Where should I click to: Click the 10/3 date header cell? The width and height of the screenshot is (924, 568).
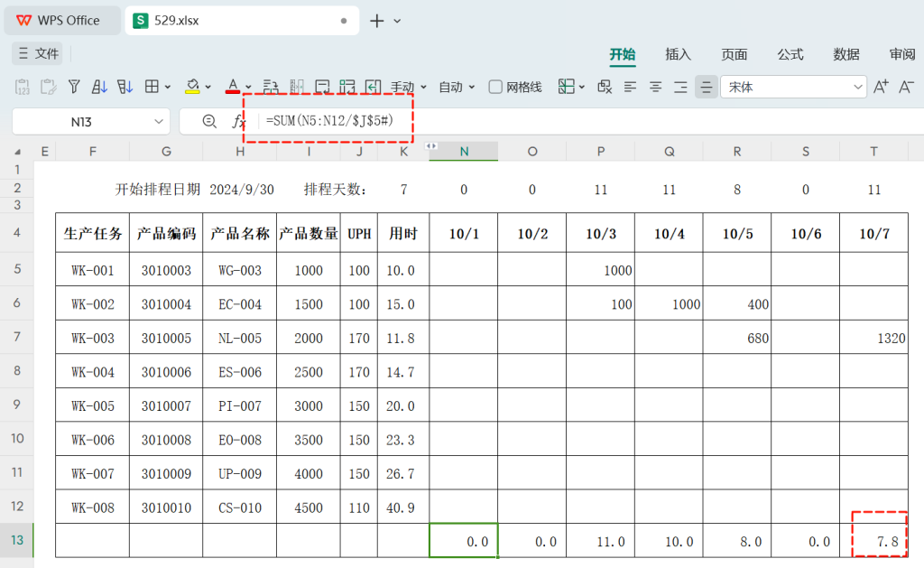click(x=600, y=234)
